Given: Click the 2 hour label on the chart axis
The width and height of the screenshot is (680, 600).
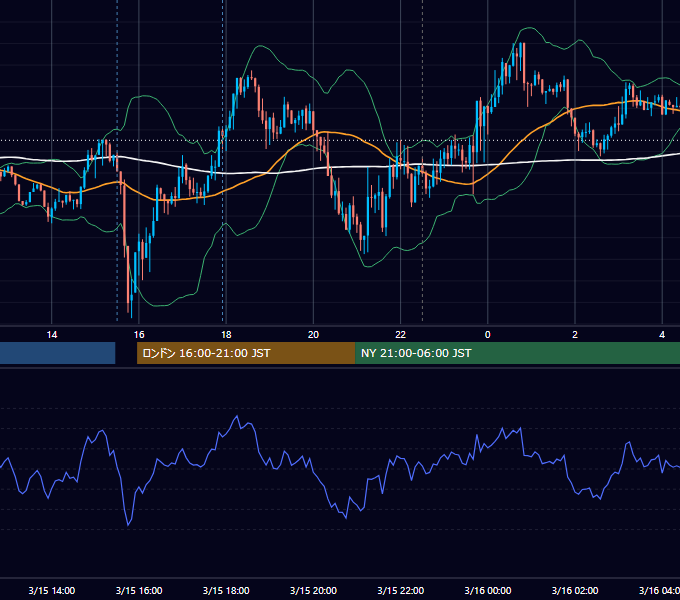Looking at the screenshot, I should pos(575,335).
